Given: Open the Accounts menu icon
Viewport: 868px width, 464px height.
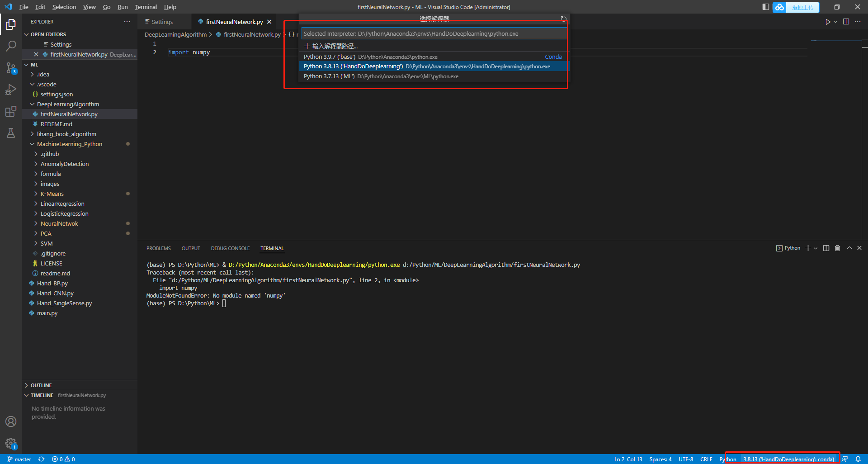Looking at the screenshot, I should pos(11,421).
